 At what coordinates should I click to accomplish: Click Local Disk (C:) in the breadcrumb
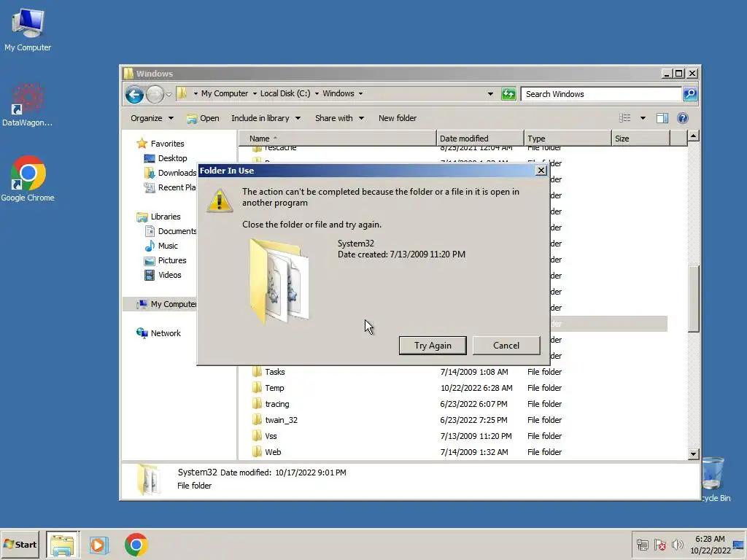click(285, 93)
